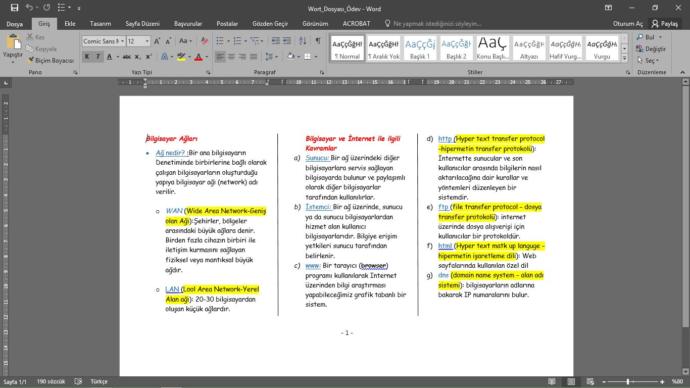The image size is (690, 388).
Task: Click the web layout view icon in status bar
Action: point(590,381)
